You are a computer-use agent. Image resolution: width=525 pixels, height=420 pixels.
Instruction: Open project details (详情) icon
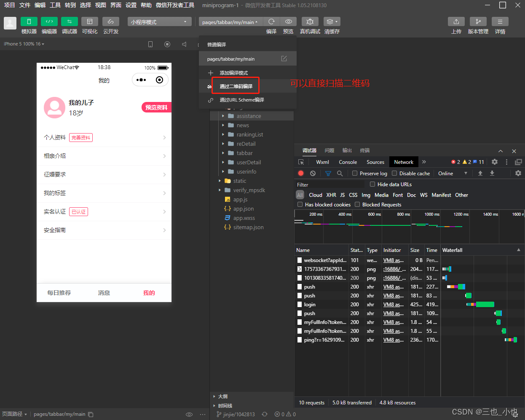click(500, 21)
